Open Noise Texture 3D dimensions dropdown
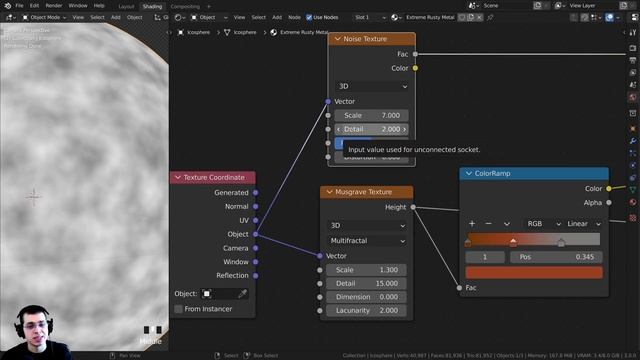 372,87
